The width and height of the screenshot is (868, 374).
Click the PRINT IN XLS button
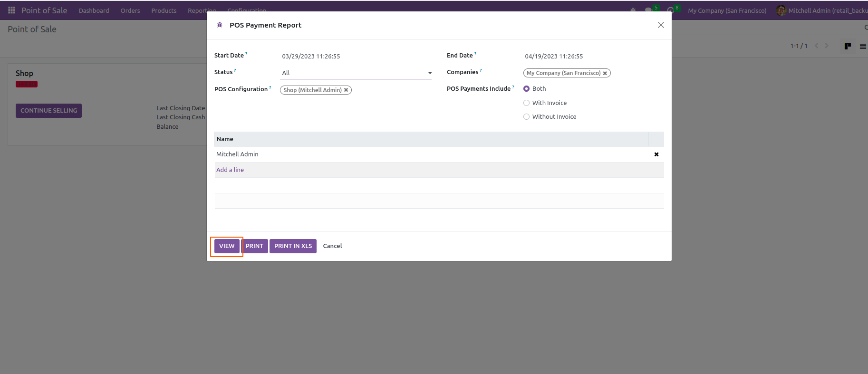293,246
